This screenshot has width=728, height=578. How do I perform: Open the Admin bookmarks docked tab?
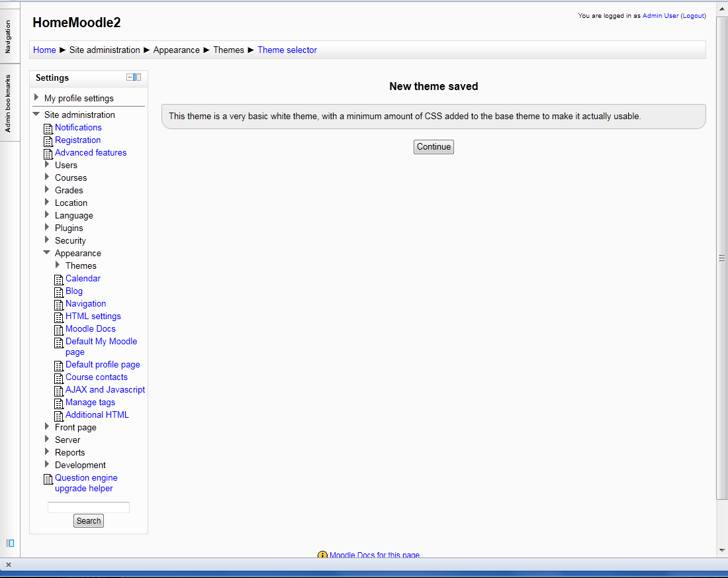click(8, 103)
